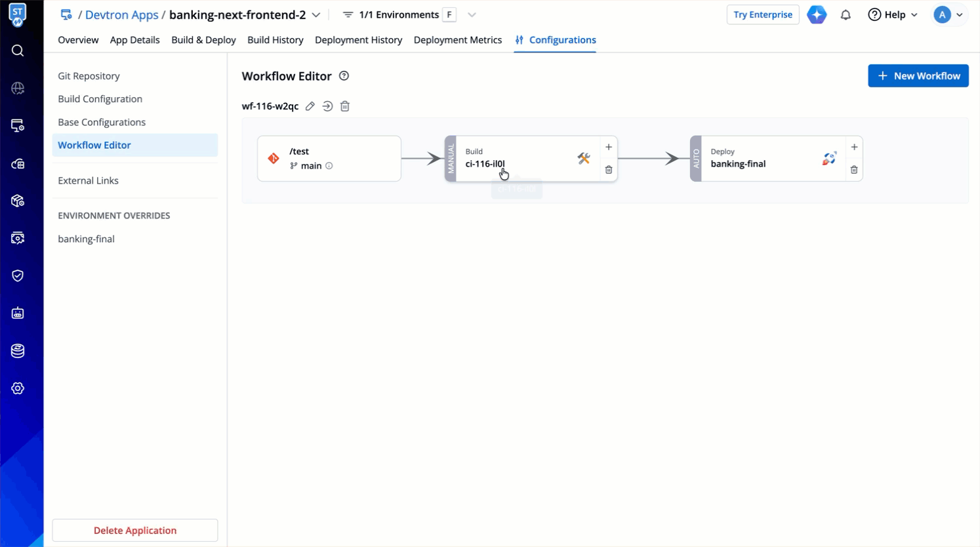Click the search icon in left sidebar
980x547 pixels.
(x=18, y=51)
